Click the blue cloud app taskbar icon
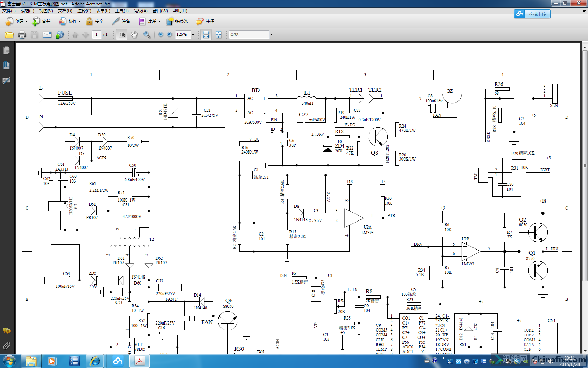The width and height of the screenshot is (588, 368). pyautogui.click(x=118, y=361)
